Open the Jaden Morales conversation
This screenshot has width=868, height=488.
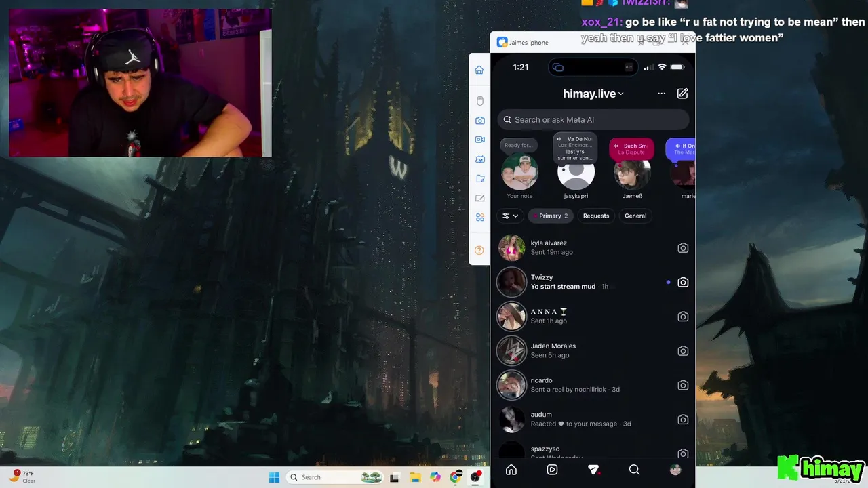593,351
